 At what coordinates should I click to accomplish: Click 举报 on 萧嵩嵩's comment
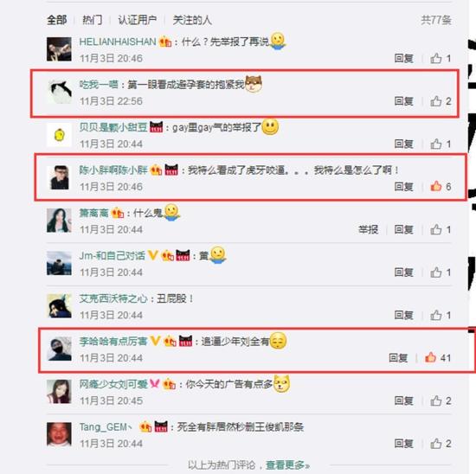[368, 229]
